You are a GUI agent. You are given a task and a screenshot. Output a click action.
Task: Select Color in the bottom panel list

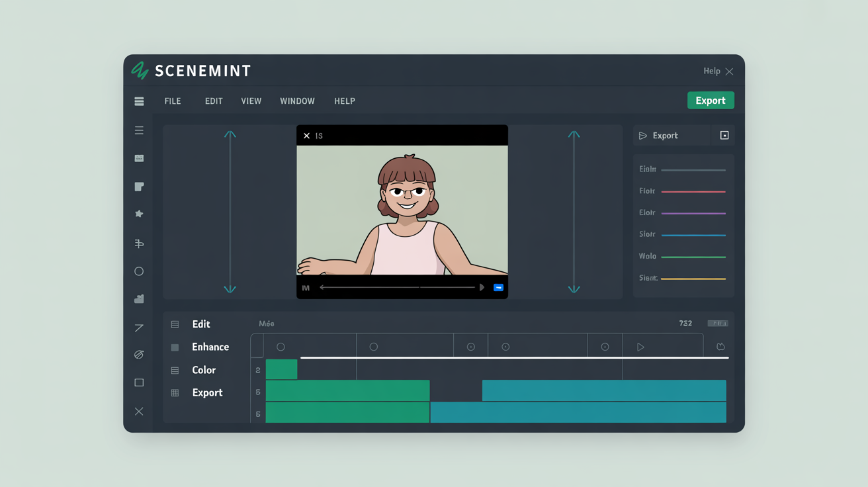(x=204, y=370)
